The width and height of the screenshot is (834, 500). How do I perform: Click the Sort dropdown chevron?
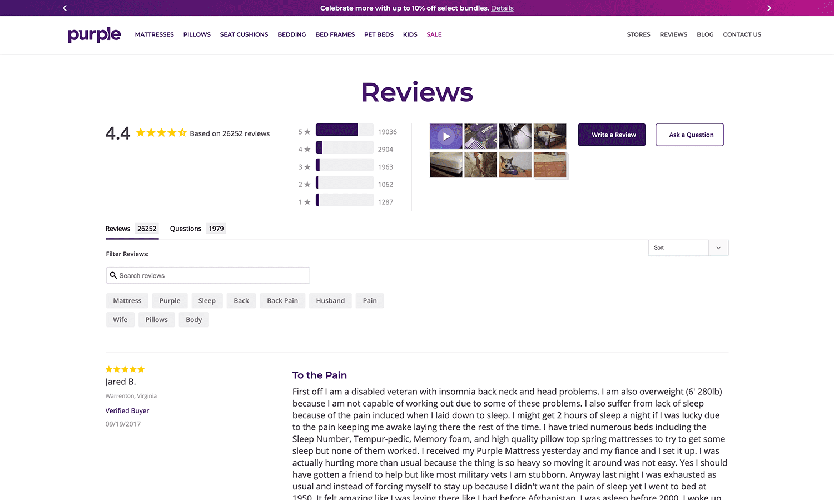point(719,248)
